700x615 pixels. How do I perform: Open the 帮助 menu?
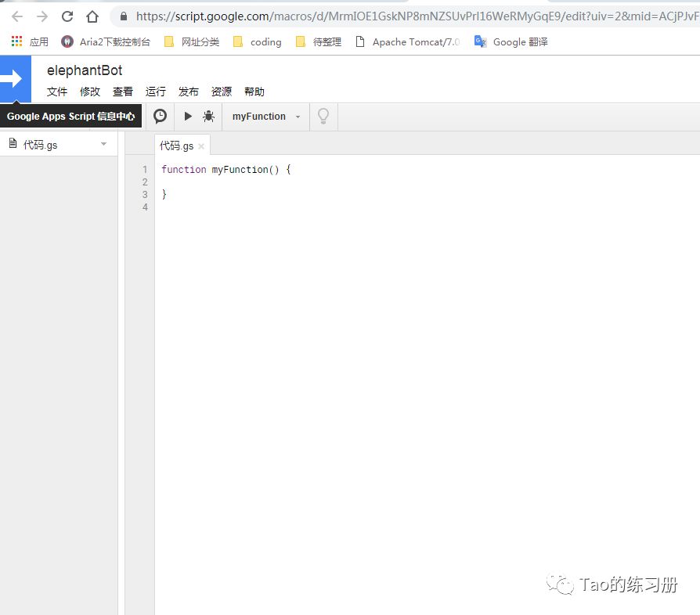point(254,92)
